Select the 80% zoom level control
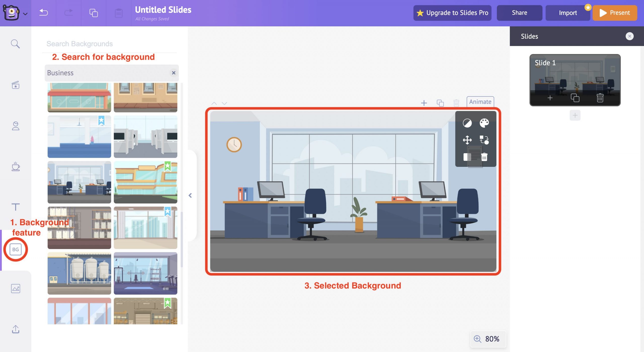This screenshot has width=644, height=352. pyautogui.click(x=487, y=339)
